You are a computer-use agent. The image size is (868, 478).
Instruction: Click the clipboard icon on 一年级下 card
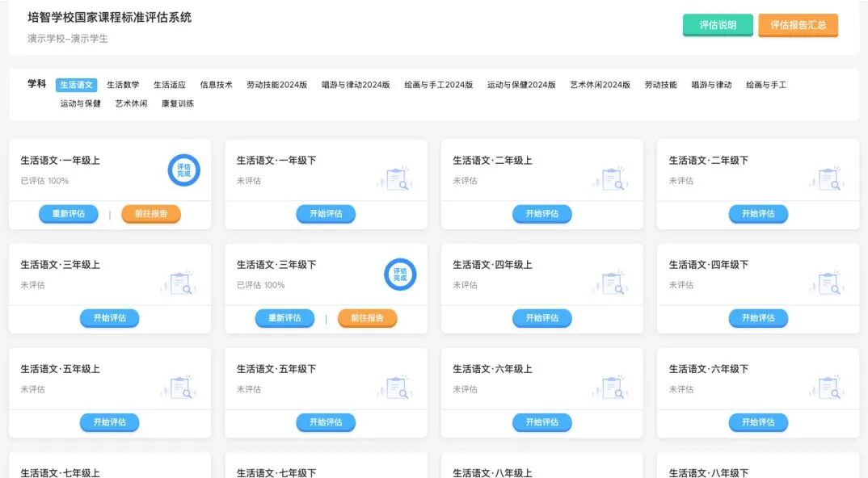[x=395, y=178]
